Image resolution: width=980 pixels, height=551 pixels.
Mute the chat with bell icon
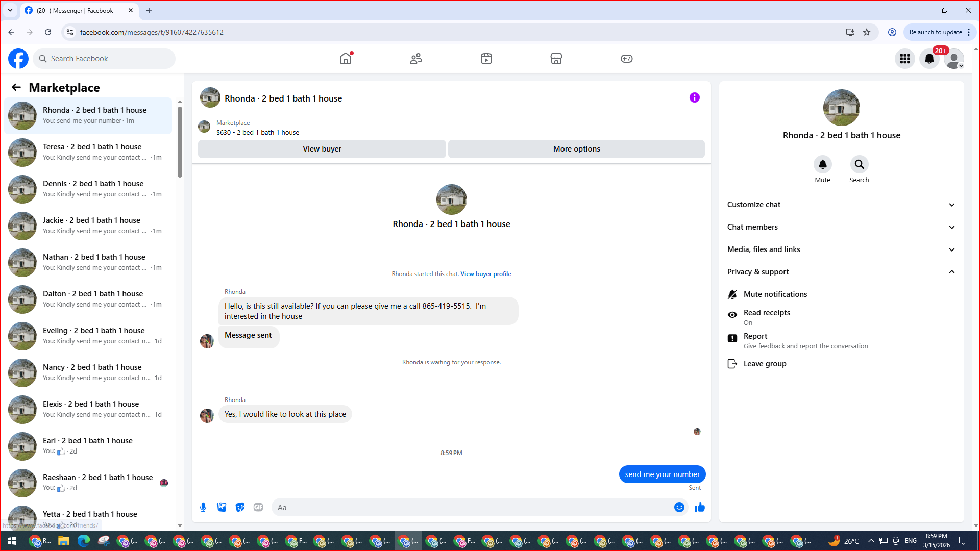pos(823,164)
